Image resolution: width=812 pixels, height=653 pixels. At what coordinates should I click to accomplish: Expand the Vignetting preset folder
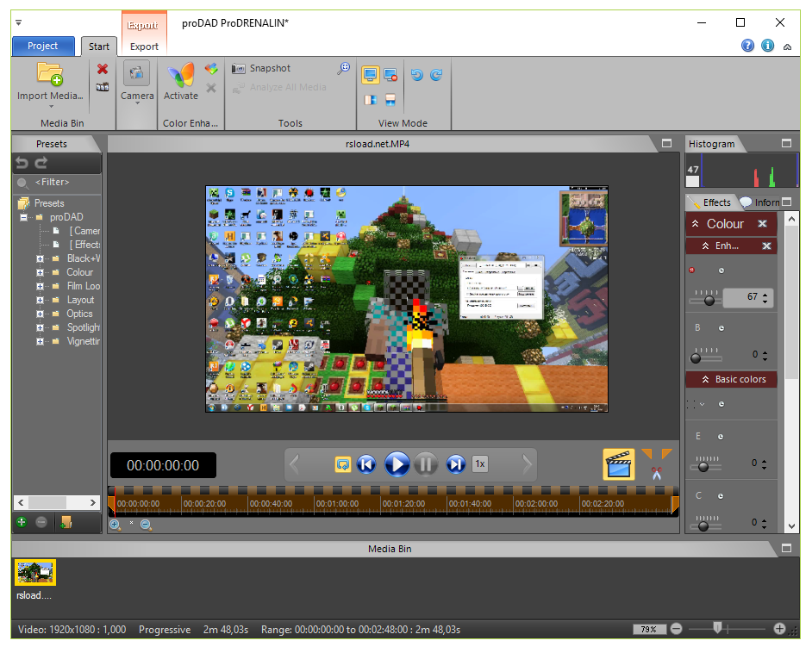[x=40, y=341]
